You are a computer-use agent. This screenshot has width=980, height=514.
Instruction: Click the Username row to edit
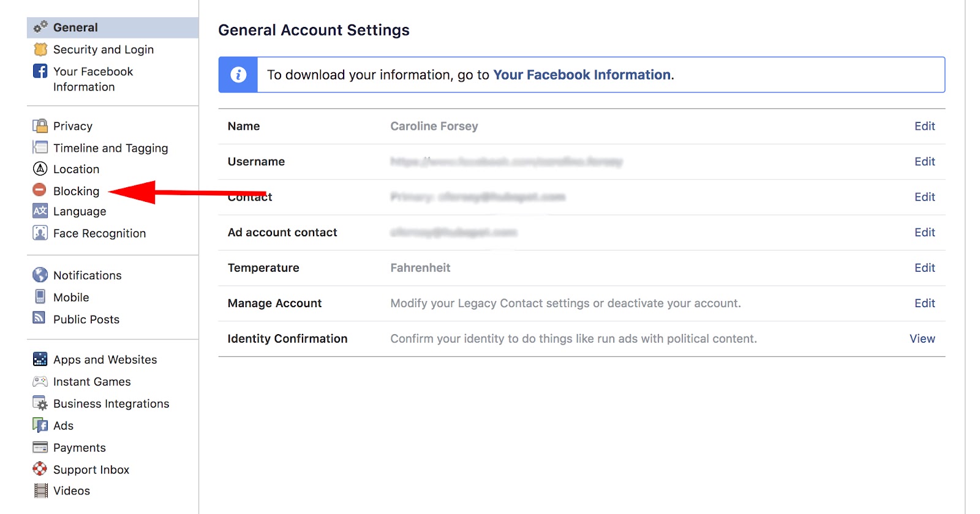pyautogui.click(x=581, y=162)
